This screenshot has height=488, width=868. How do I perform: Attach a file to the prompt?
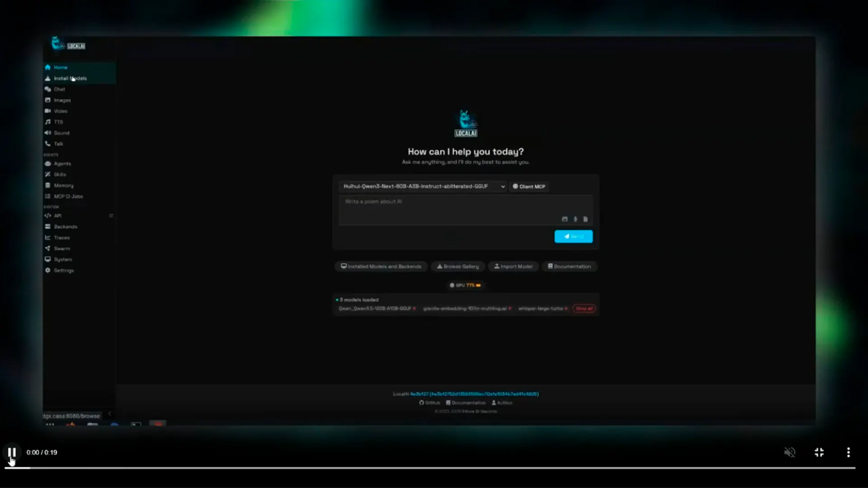click(585, 219)
